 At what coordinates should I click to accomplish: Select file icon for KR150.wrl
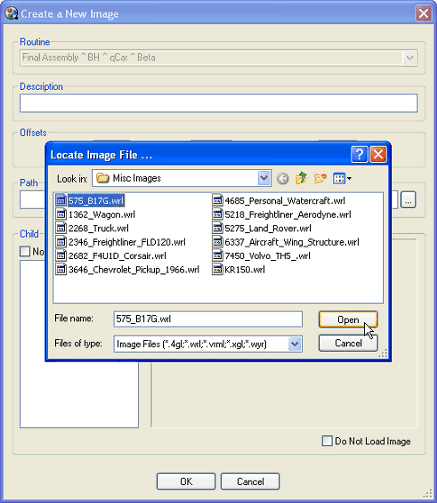pos(217,269)
